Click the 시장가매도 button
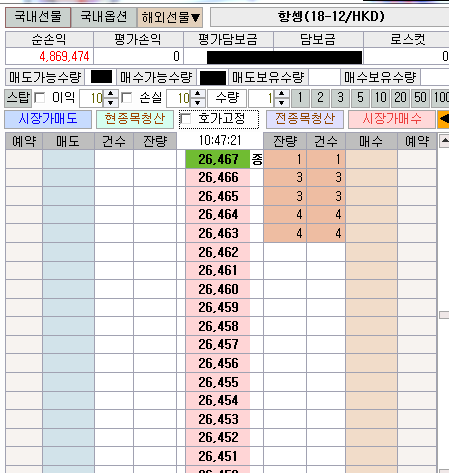The image size is (449, 473). tap(48, 119)
